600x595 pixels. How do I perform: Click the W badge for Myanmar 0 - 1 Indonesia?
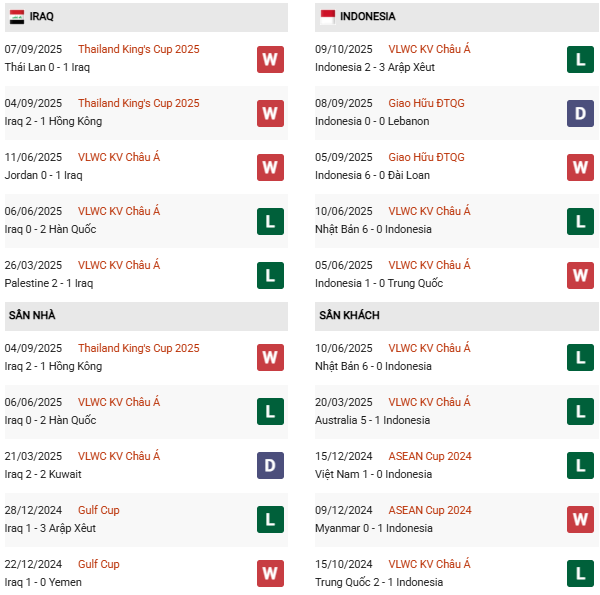click(580, 520)
